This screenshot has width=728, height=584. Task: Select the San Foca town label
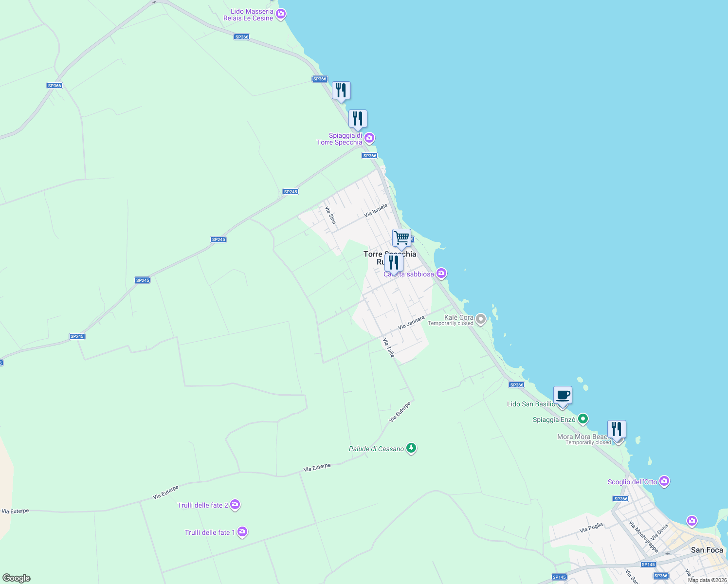[706, 550]
